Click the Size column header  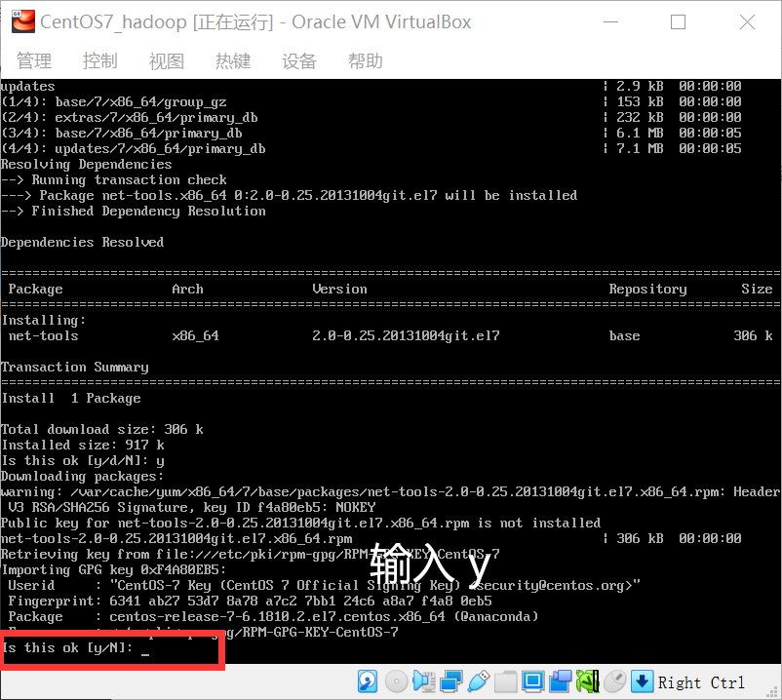click(757, 290)
